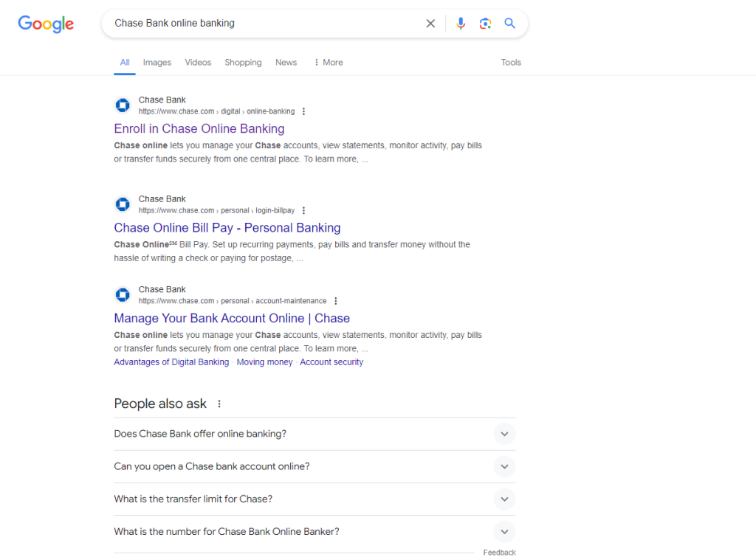Image resolution: width=756 pixels, height=557 pixels.
Task: Open "Manage Your Bank Account Online" link
Action: coord(231,318)
